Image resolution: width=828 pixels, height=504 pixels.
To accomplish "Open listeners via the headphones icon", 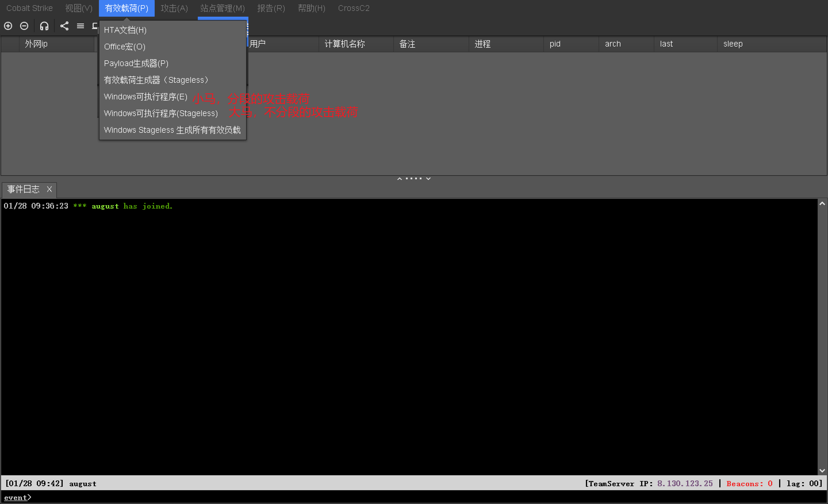I will [44, 26].
